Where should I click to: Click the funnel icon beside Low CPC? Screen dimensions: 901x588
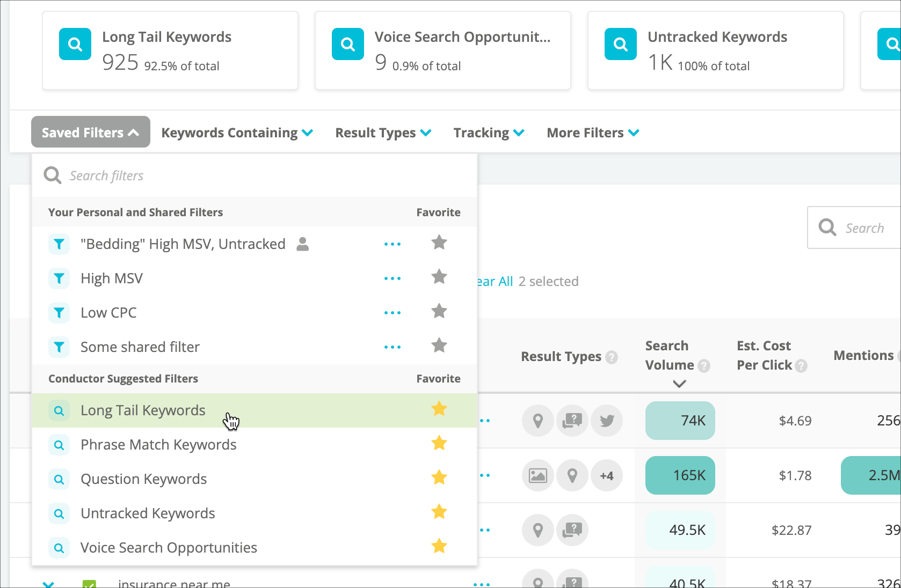[x=59, y=313]
